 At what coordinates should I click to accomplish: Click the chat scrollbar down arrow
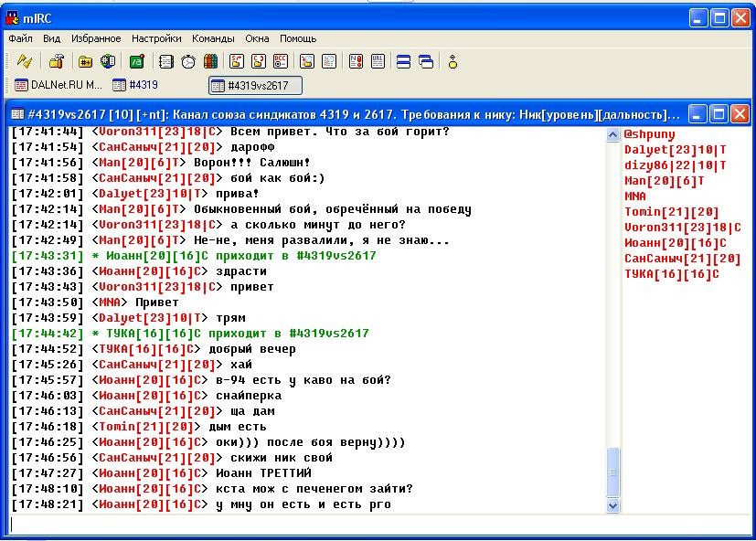click(x=612, y=505)
